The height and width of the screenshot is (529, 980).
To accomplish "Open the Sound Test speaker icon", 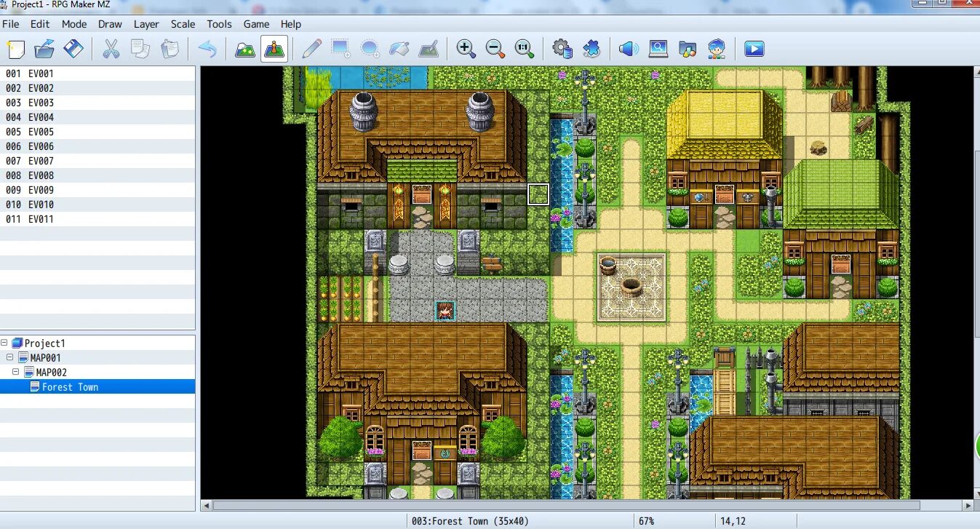I will (x=629, y=49).
